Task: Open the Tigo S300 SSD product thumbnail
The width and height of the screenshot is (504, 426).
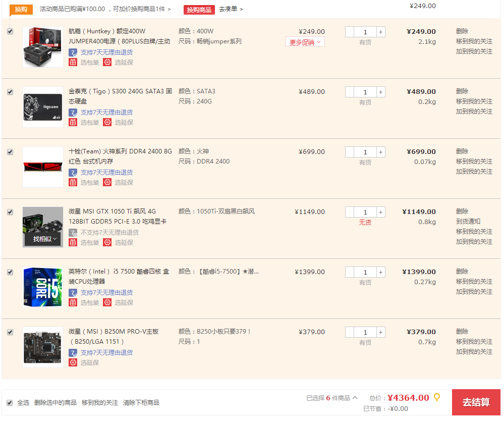Action: (x=43, y=107)
